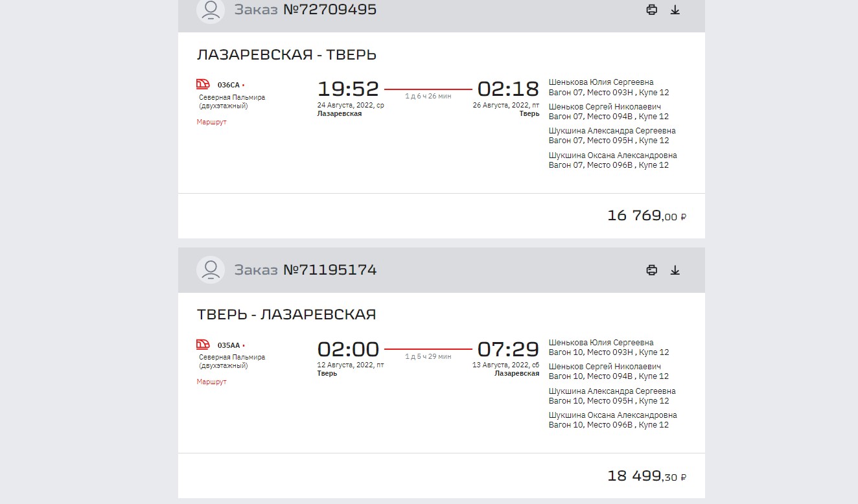Click user avatar of order №71195174
858x504 pixels.
(x=211, y=270)
